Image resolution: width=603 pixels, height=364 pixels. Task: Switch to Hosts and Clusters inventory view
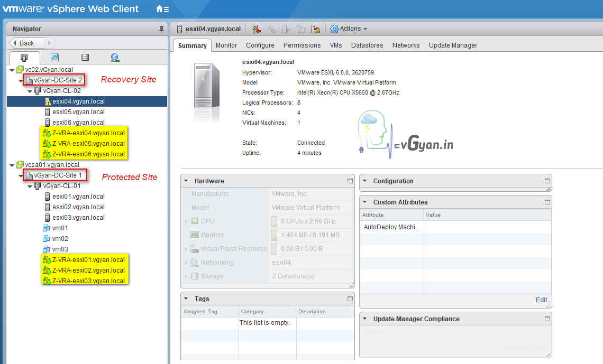pyautogui.click(x=24, y=58)
